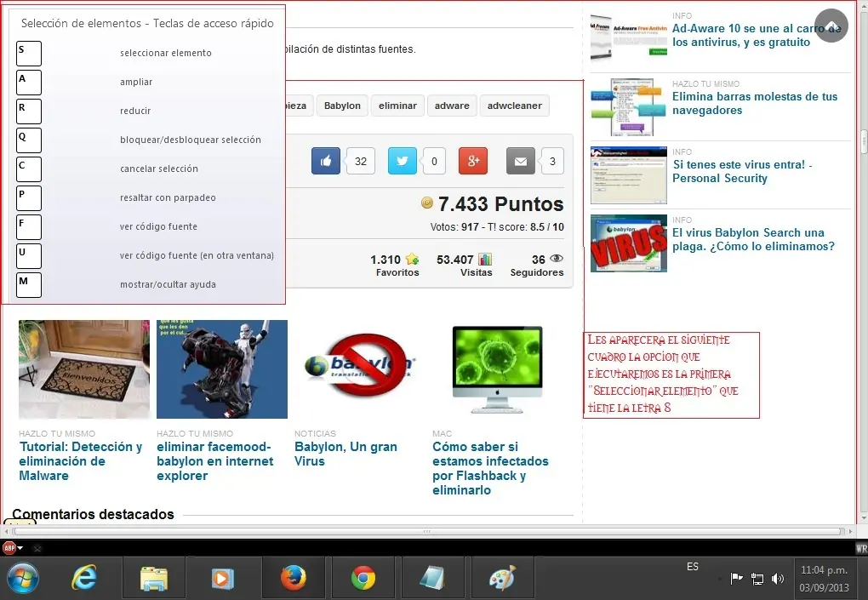Click the scrollbar down arrow
This screenshot has width=868, height=600.
tap(864, 518)
